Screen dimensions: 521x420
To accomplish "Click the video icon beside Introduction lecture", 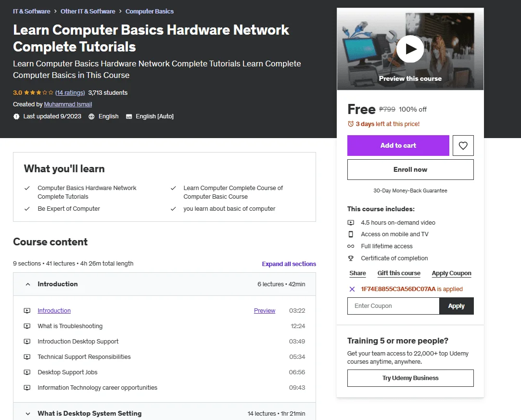I will pos(27,311).
